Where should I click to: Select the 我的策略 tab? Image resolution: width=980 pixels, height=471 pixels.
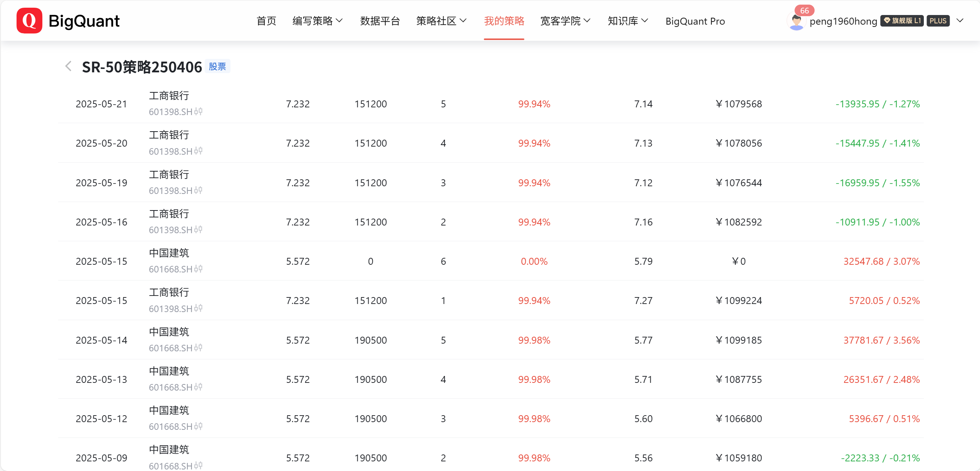point(504,21)
